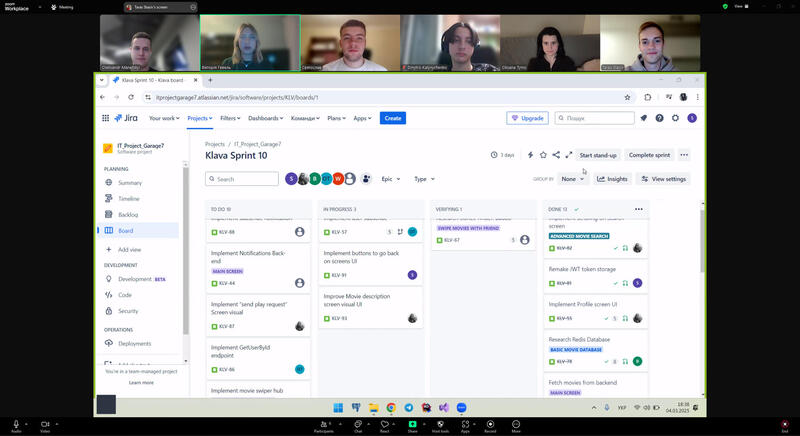Open the Type filter dropdown
Screen dimensions: 800x436
(424, 179)
